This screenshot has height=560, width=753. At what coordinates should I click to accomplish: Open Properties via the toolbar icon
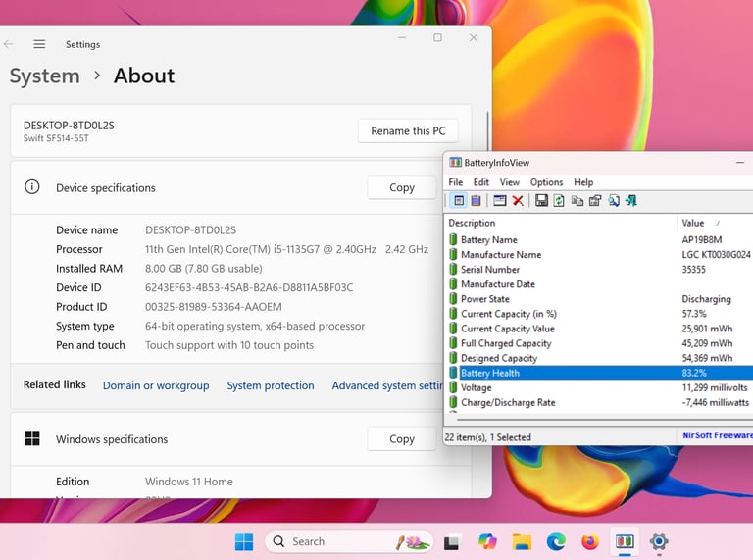click(595, 201)
